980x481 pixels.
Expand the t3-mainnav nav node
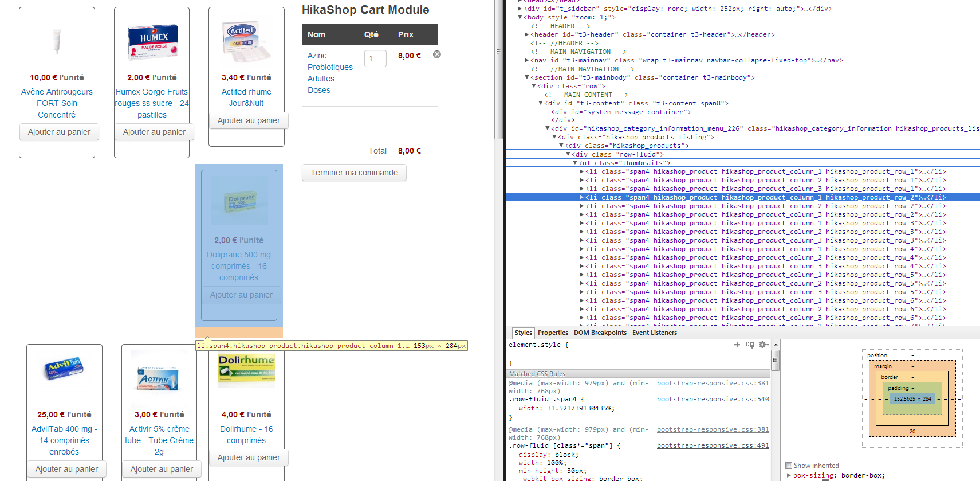tap(526, 60)
